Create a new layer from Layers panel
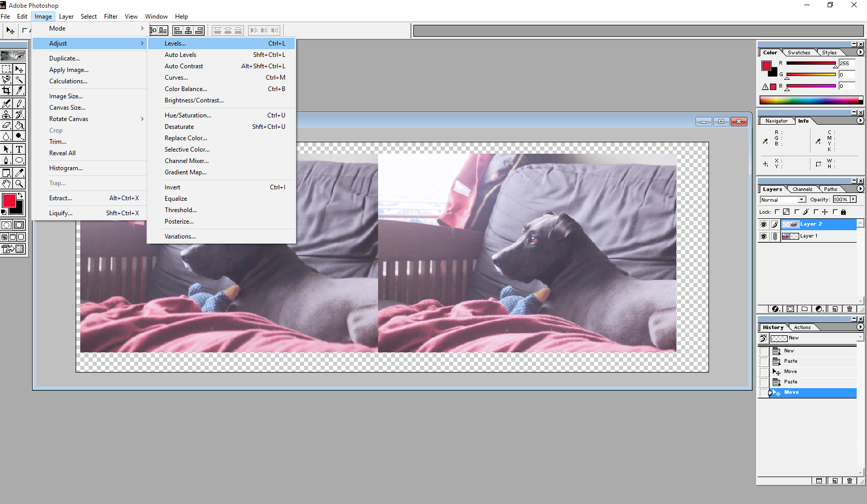 (x=835, y=309)
